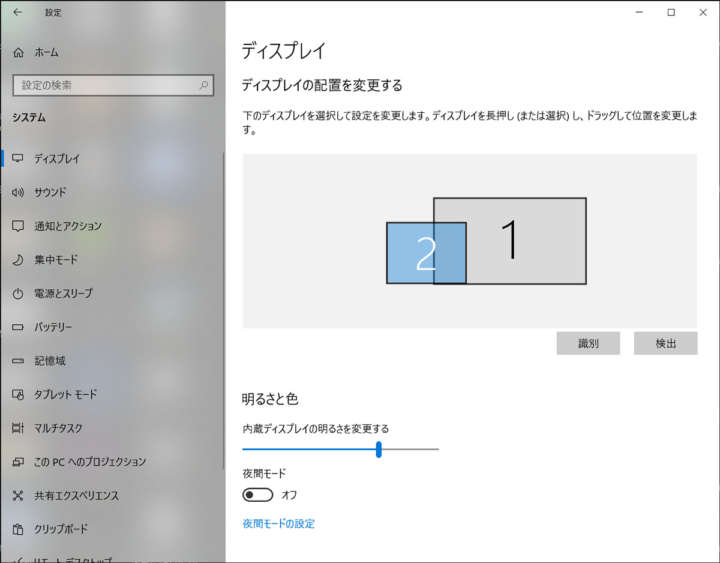Close the 設定 window
This screenshot has height=563, width=720.
tap(703, 12)
